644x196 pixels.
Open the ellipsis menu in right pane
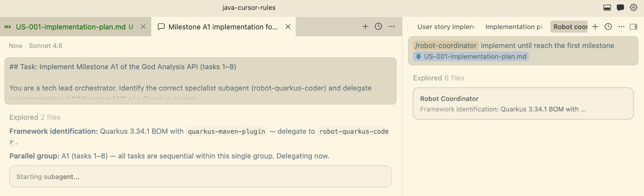coord(621,27)
